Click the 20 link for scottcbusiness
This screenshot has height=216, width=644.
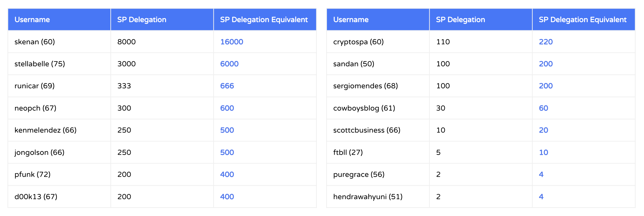[x=543, y=130]
